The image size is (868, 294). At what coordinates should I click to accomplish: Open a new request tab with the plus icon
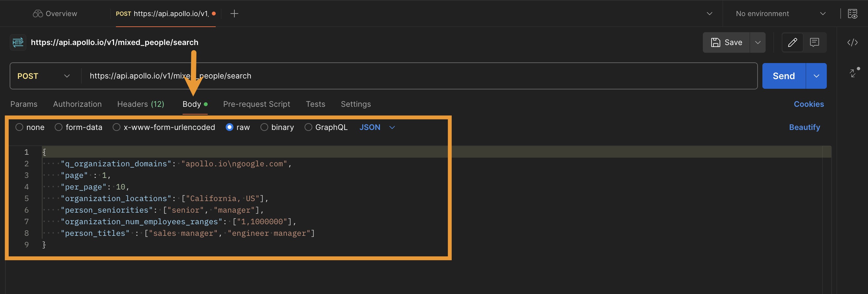234,14
